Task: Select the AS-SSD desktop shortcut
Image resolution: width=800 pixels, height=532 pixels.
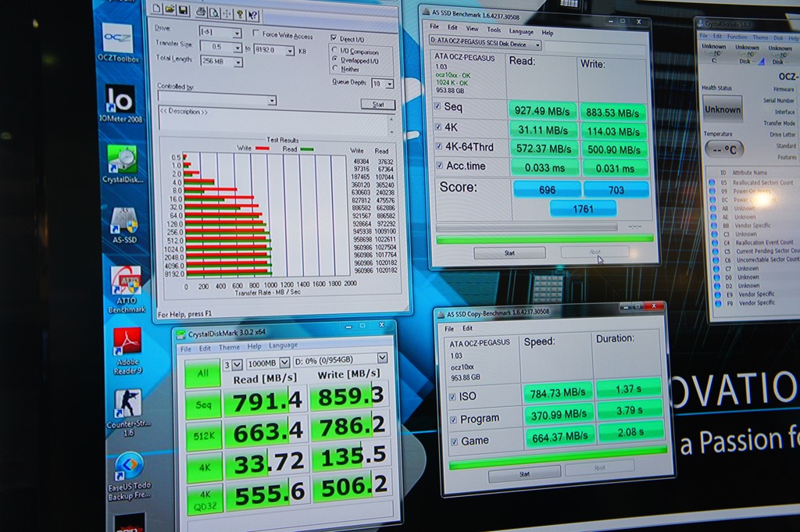Action: [124, 225]
